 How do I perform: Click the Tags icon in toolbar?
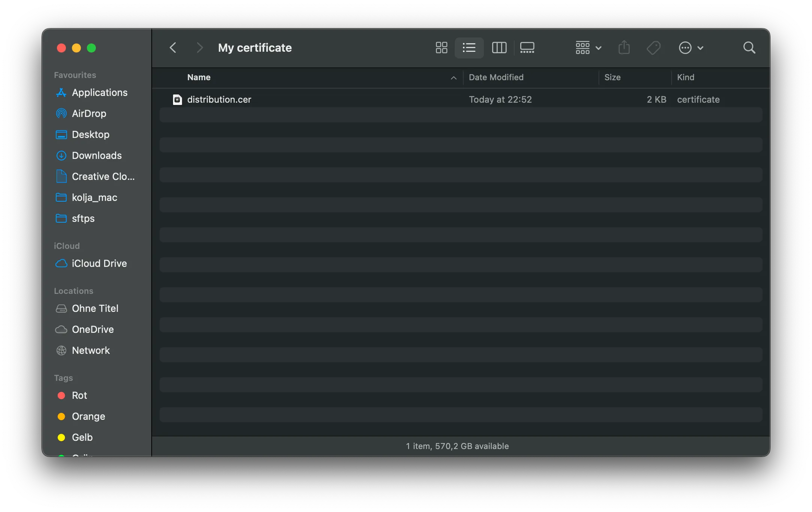pyautogui.click(x=654, y=48)
